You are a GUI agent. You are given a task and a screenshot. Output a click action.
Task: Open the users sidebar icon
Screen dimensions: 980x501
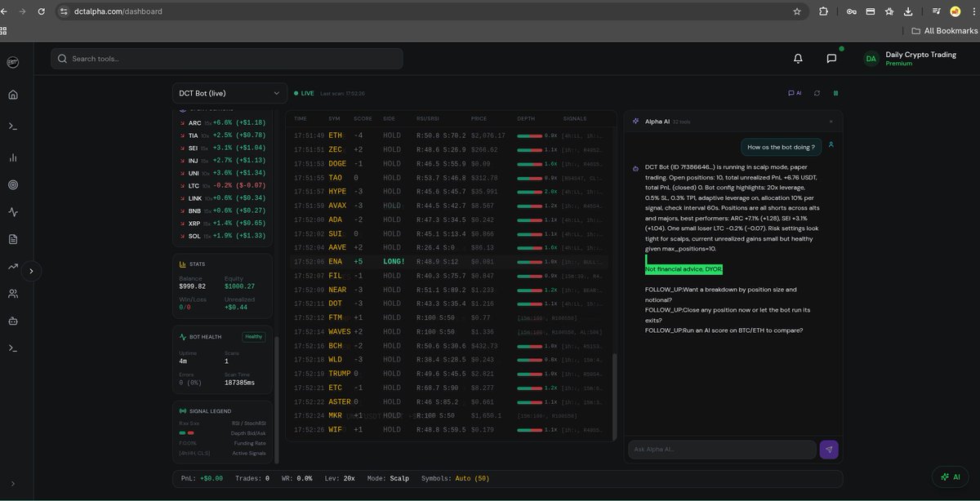pyautogui.click(x=12, y=294)
